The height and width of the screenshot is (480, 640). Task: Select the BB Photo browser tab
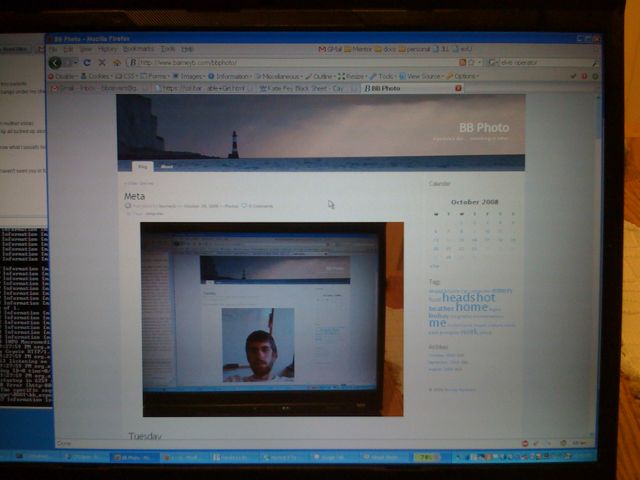coord(412,88)
